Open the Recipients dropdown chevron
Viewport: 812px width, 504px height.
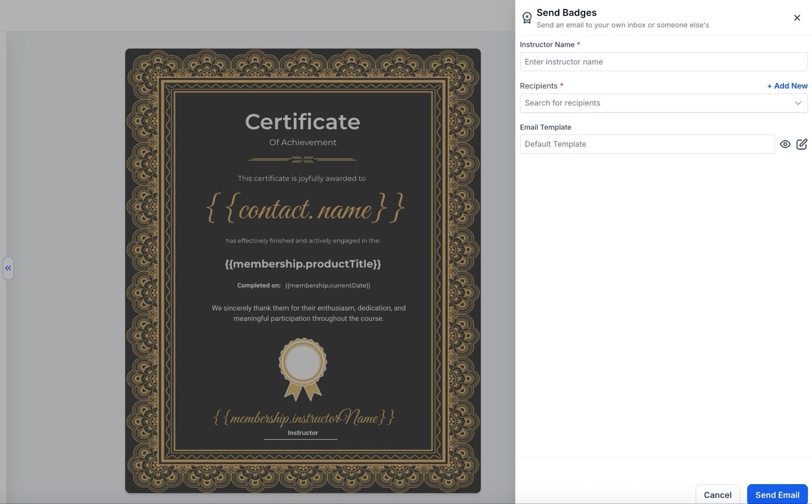798,103
